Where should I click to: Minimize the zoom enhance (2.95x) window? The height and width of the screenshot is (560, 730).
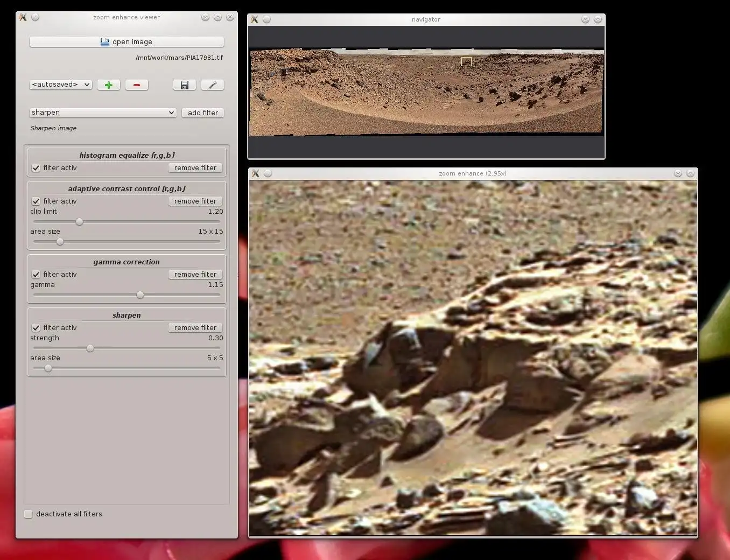point(678,173)
